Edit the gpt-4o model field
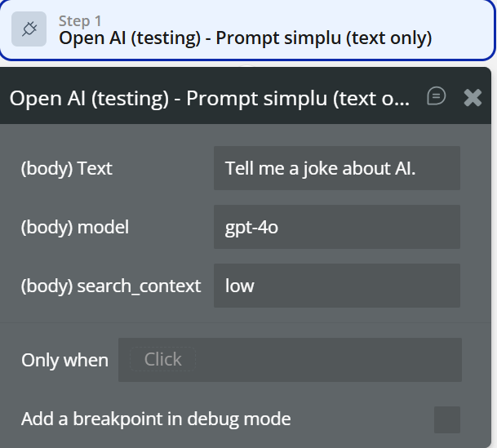This screenshot has height=448, width=497. click(x=336, y=227)
